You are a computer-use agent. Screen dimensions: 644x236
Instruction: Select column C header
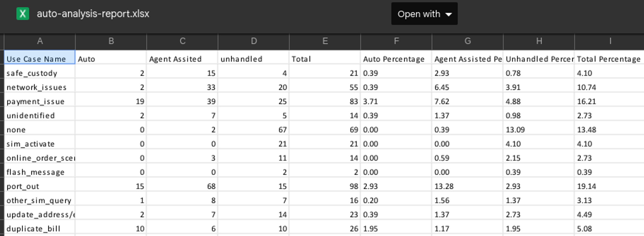(182, 41)
